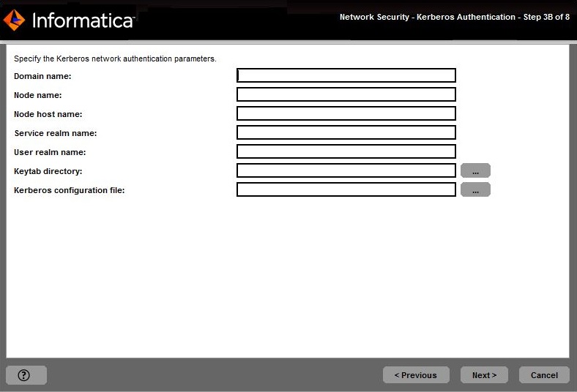Viewport: 577px width, 392px height.
Task: Click the 'Specify the Kerberos network authentication parameters' text
Action: (115, 59)
